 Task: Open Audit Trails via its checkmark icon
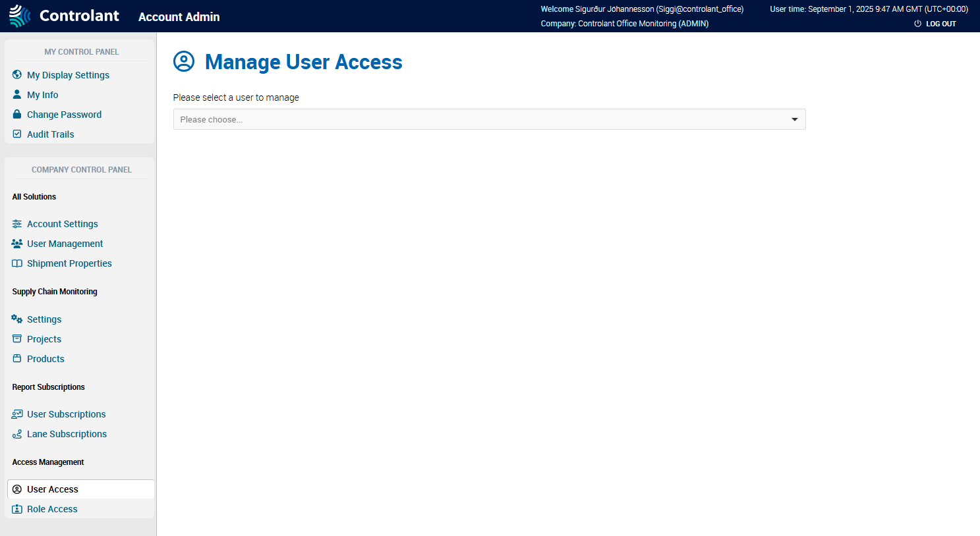click(x=16, y=134)
